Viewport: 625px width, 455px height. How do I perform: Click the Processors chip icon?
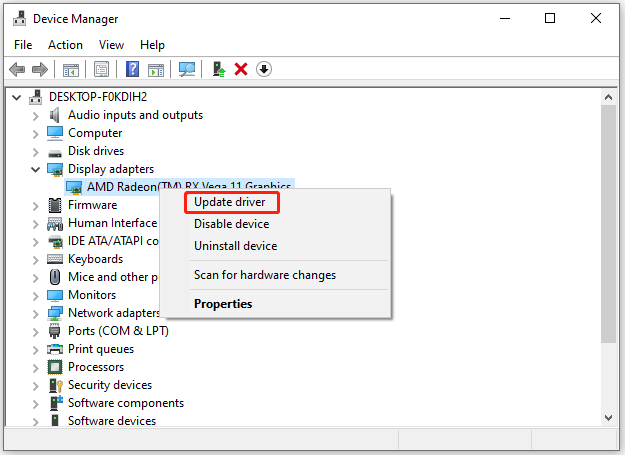(55, 367)
